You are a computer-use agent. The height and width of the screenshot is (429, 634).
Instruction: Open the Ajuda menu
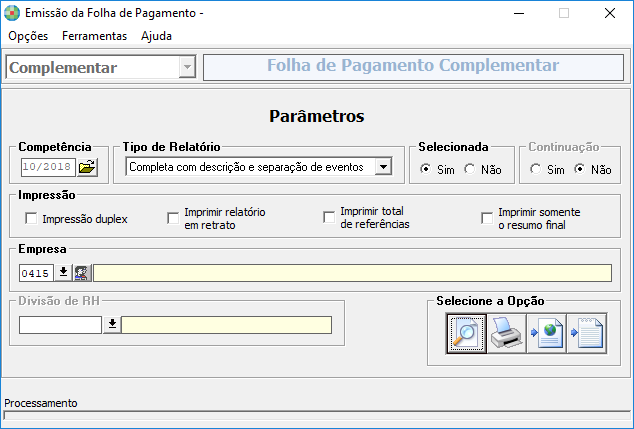[x=156, y=36]
